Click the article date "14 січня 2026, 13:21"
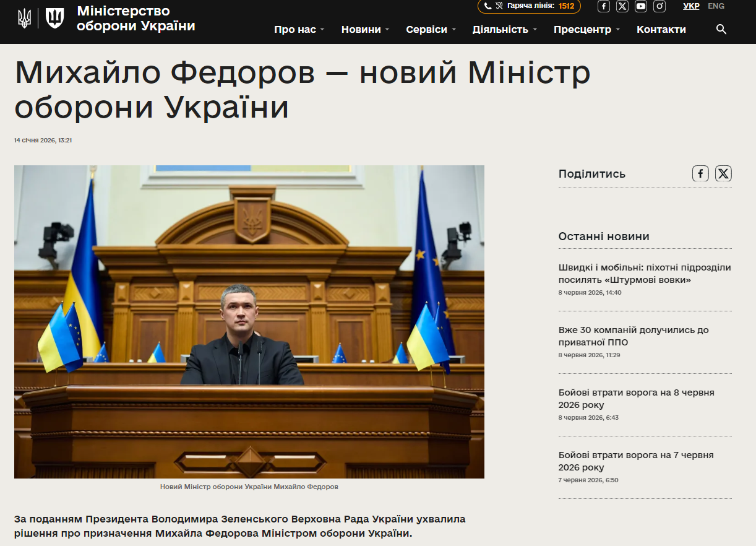 [x=43, y=141]
